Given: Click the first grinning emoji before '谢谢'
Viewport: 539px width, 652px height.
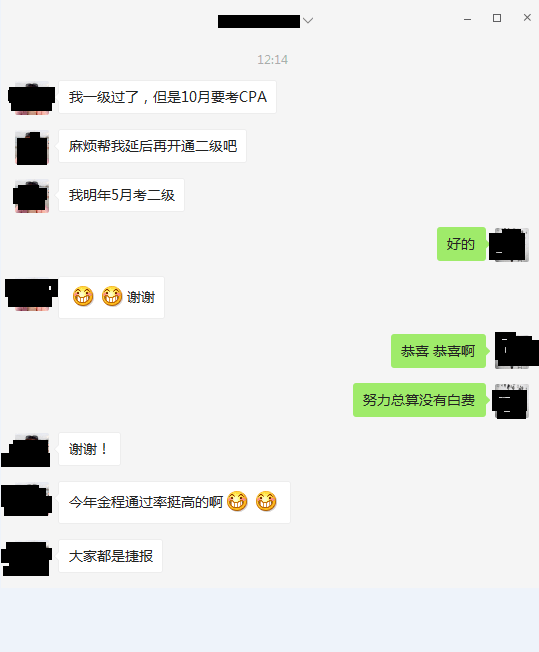Looking at the screenshot, I should [x=83, y=296].
